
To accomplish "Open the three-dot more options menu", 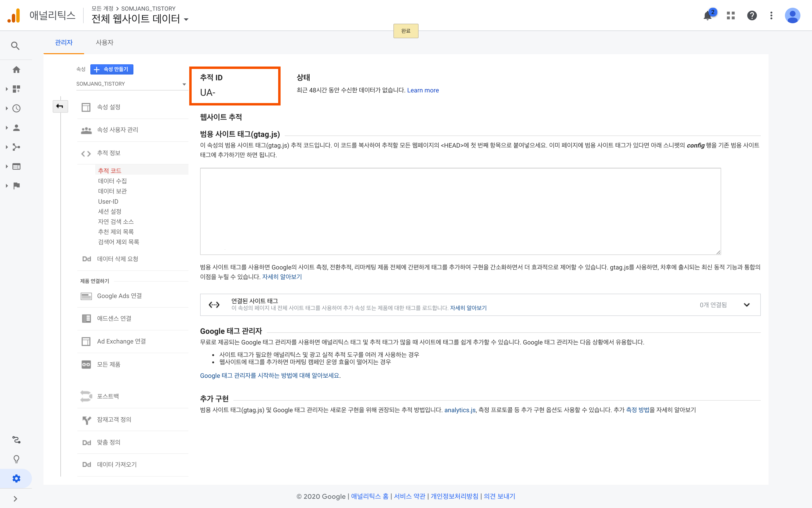I will click(x=771, y=15).
